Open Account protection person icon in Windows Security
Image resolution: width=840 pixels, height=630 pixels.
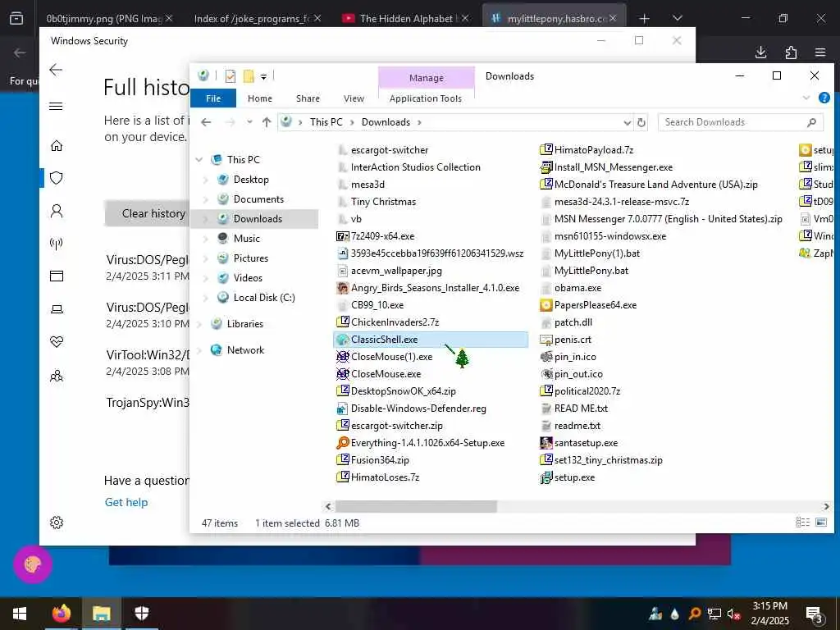coord(57,211)
